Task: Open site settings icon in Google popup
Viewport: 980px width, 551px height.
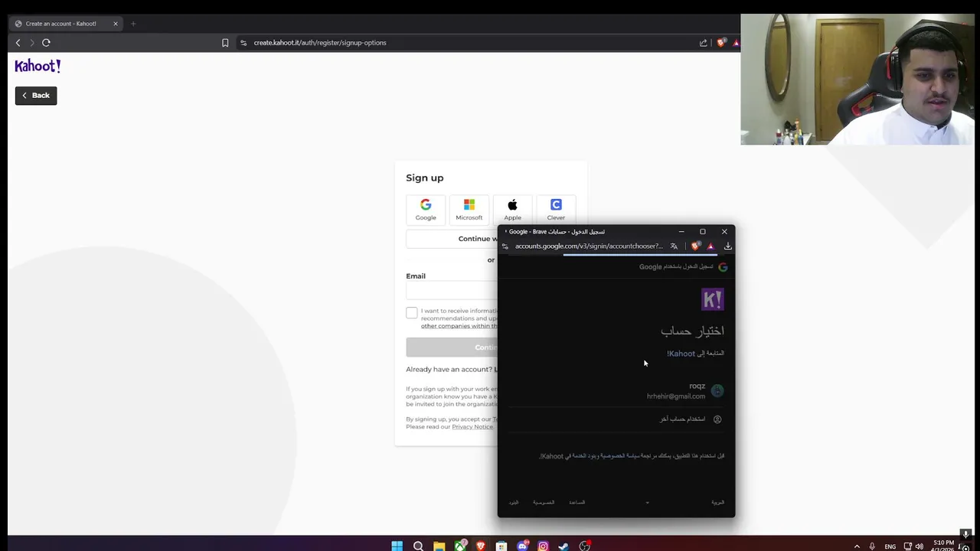Action: pyautogui.click(x=505, y=246)
